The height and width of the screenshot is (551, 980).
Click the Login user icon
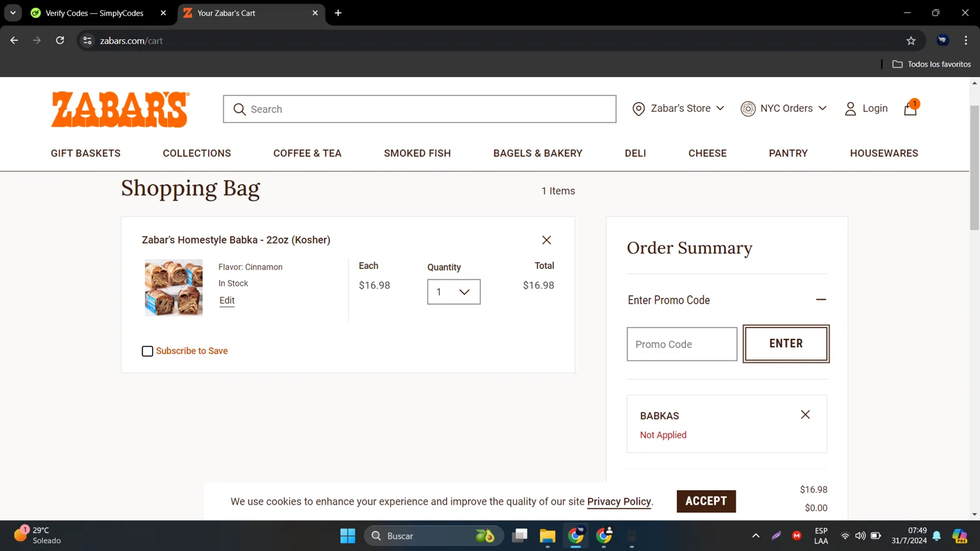(x=850, y=109)
